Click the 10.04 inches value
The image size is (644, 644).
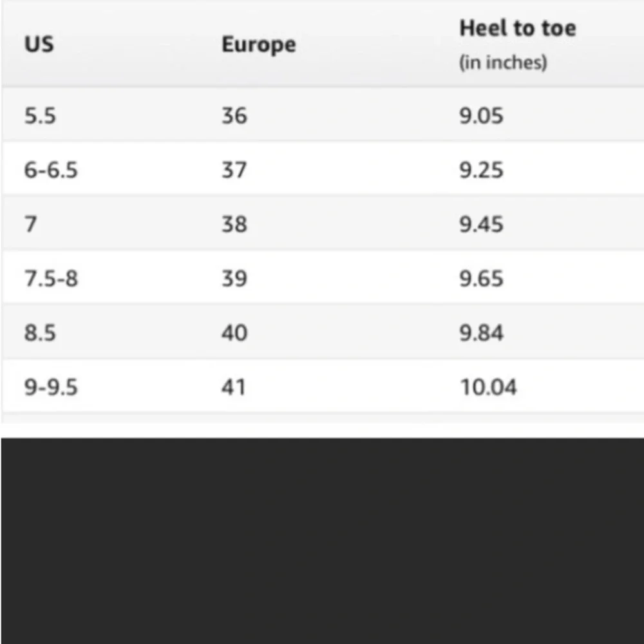coord(488,387)
